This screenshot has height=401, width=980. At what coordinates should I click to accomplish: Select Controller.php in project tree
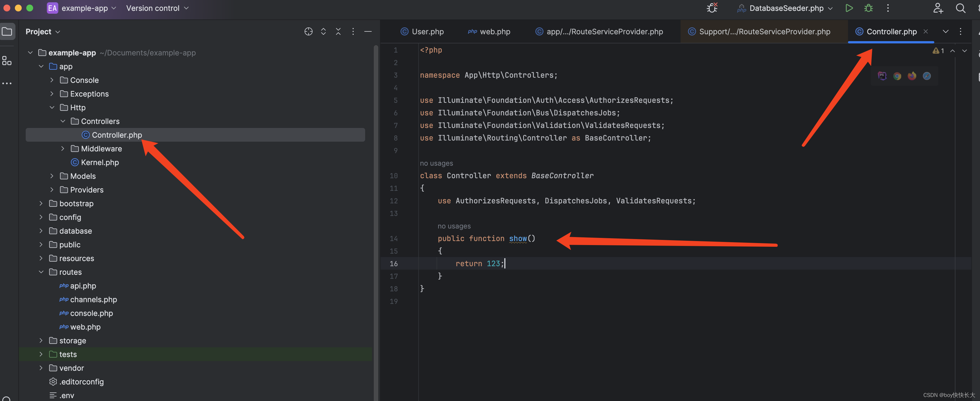(195, 135)
